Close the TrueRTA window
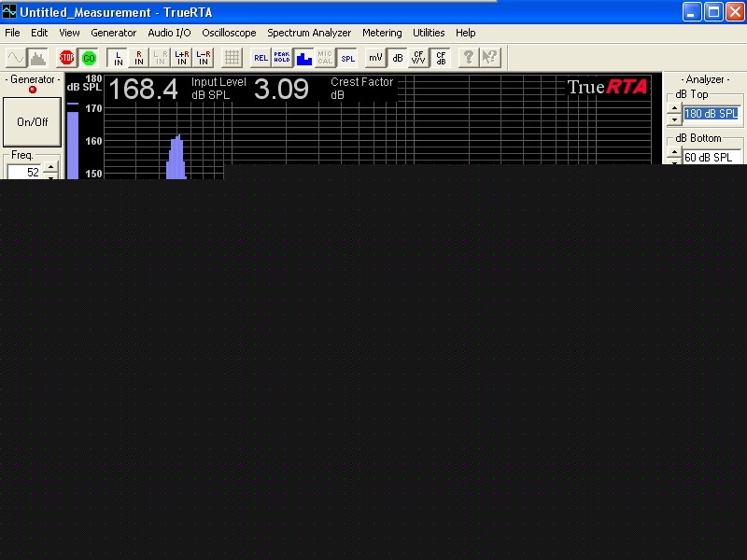This screenshot has width=747, height=560. coord(735,11)
